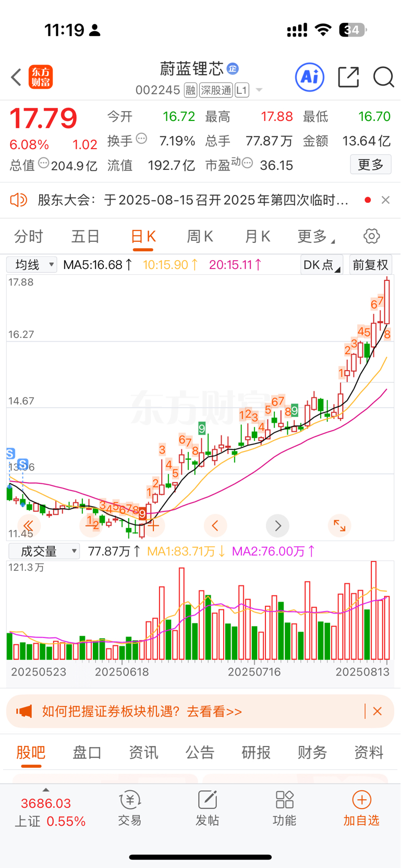This screenshot has height=868, width=401.
Task: Tap the L1 level badge
Action: (x=241, y=90)
